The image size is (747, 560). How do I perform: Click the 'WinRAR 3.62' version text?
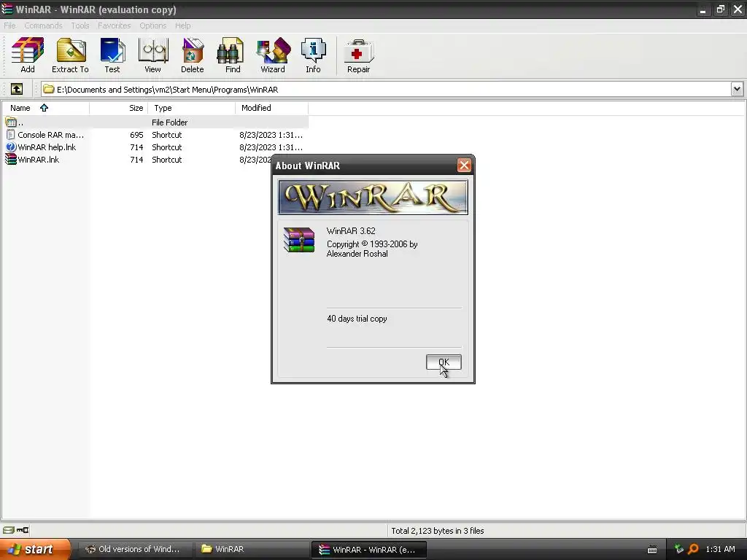click(x=351, y=231)
